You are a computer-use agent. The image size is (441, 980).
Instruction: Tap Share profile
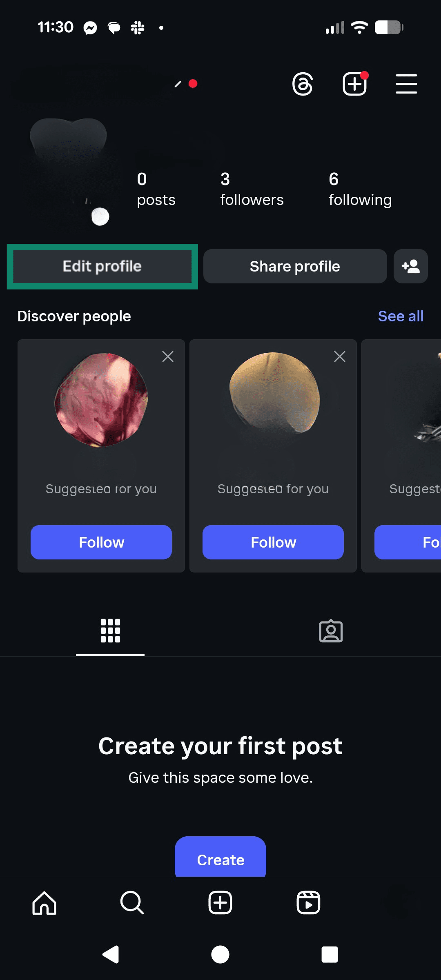[295, 266]
